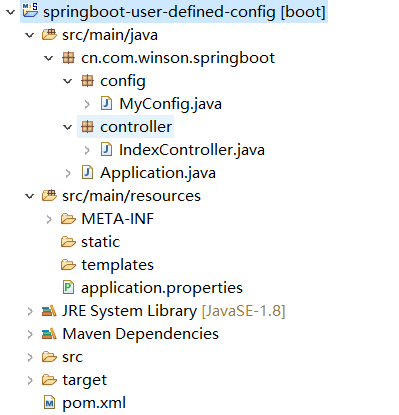Screen dimensions: 399x415
Task: Click the src/main/java source folder icon
Action: pos(49,35)
